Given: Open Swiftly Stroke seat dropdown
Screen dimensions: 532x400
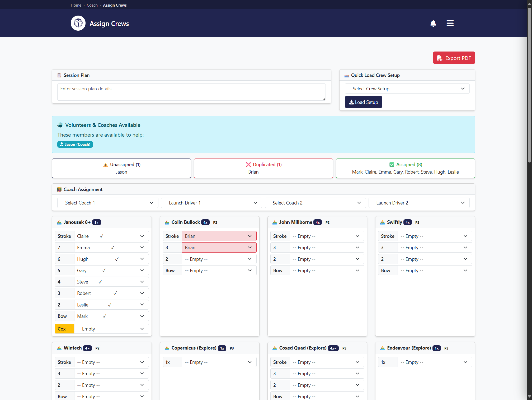Looking at the screenshot, I should (x=435, y=236).
